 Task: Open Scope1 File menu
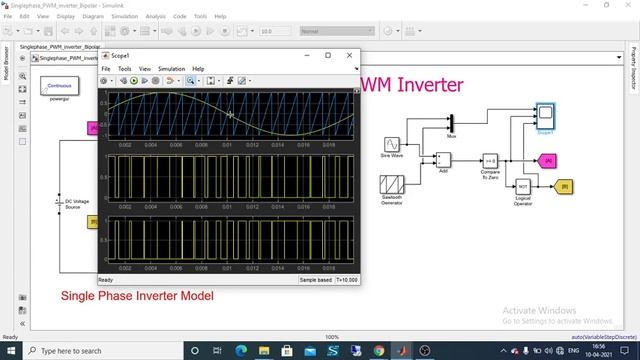(106, 69)
